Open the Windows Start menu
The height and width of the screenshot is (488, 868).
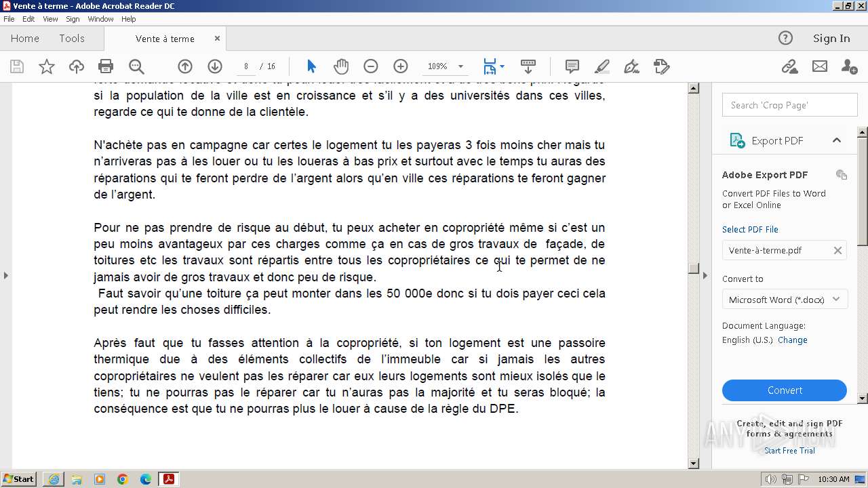click(x=19, y=479)
